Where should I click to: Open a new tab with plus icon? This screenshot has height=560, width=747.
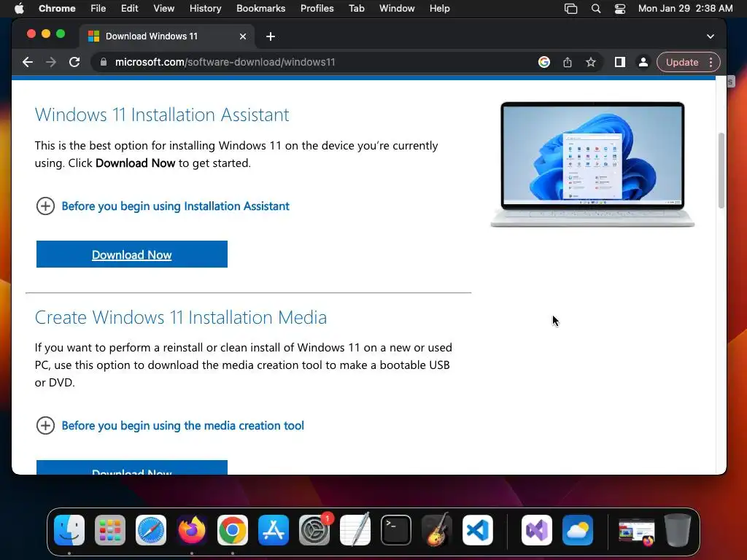271,36
